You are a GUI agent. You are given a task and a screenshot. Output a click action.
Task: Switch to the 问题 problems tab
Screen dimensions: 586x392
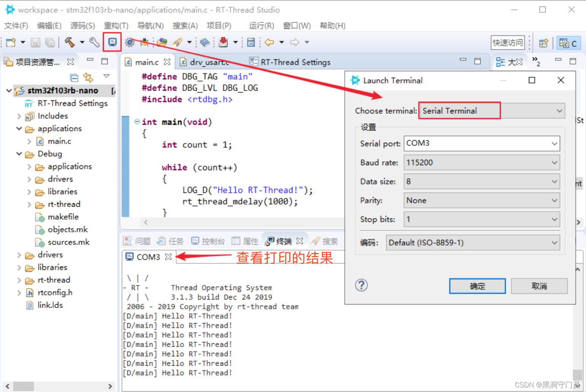[x=137, y=241]
